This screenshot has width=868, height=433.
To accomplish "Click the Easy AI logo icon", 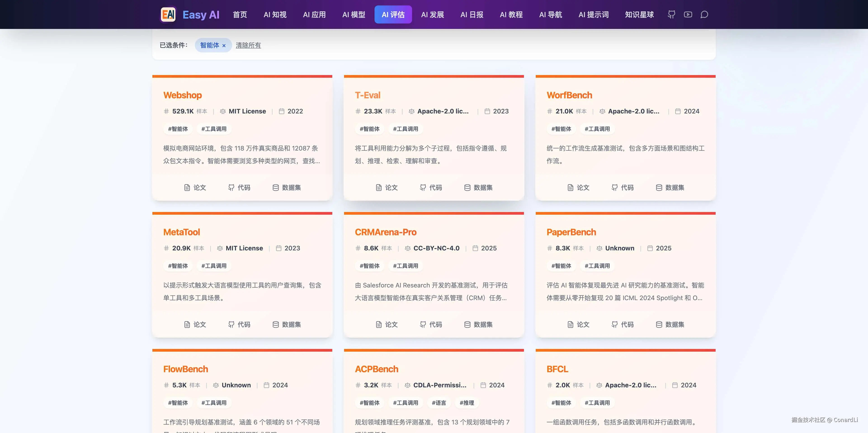I will point(168,14).
